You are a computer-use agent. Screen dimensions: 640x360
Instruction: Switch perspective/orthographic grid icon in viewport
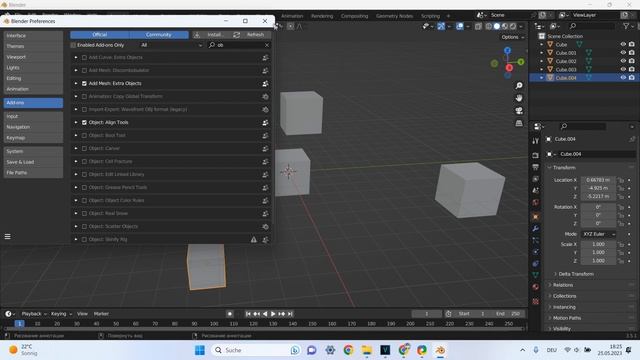click(519, 123)
